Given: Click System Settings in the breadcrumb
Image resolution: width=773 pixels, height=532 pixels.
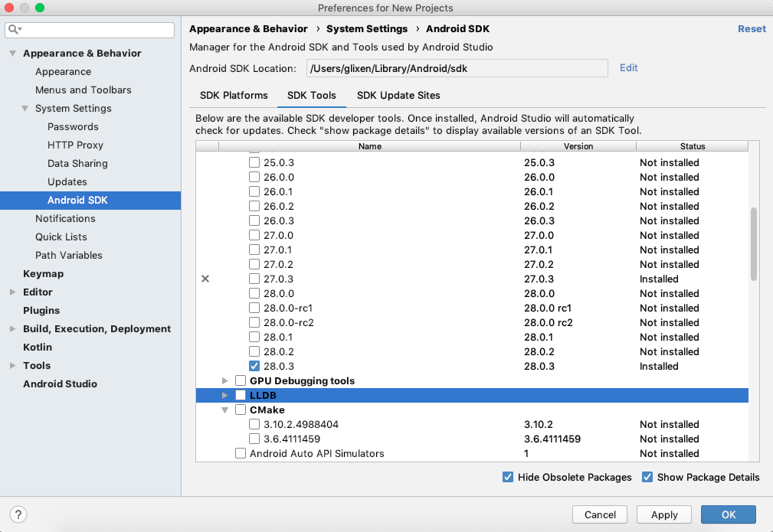Looking at the screenshot, I should (367, 29).
